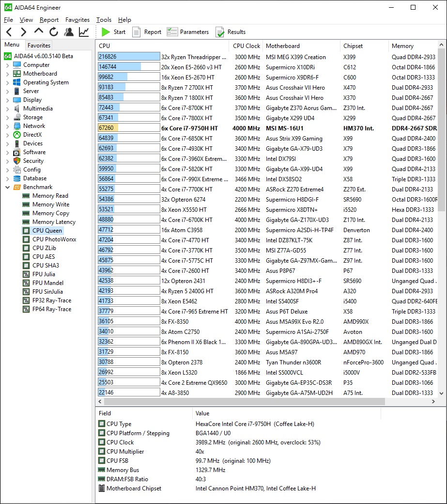Go forward with the right arrow toolbar icon
The image size is (447, 504).
[23, 32]
